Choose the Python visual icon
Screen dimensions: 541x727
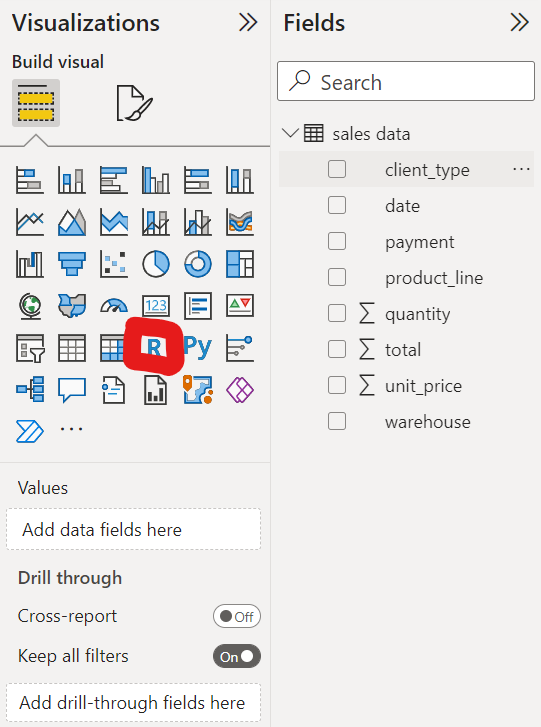[x=197, y=347]
